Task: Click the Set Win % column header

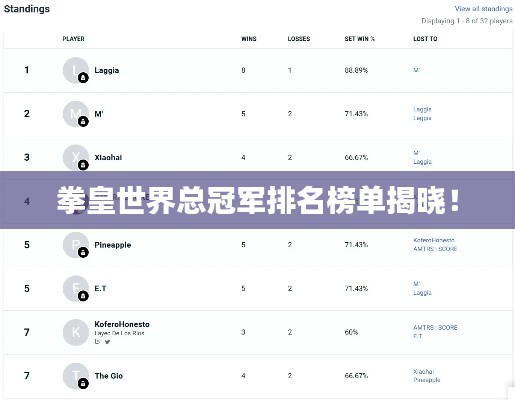Action: click(x=360, y=39)
